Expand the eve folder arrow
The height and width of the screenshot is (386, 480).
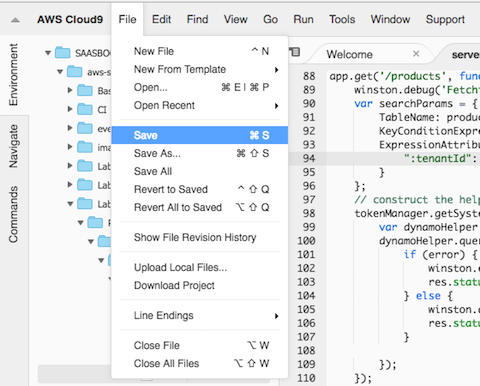tap(70, 128)
